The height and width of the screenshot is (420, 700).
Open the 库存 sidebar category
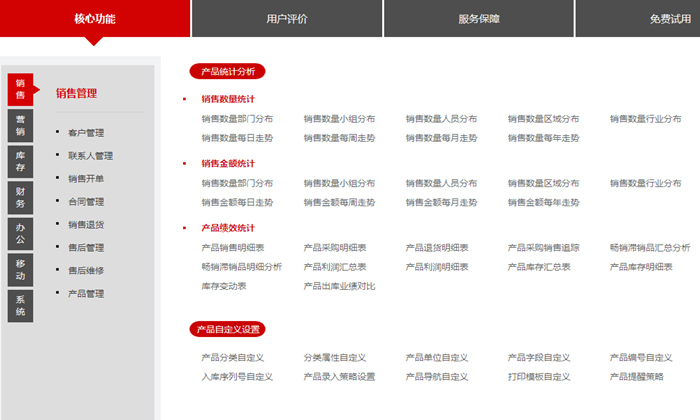pos(21,162)
